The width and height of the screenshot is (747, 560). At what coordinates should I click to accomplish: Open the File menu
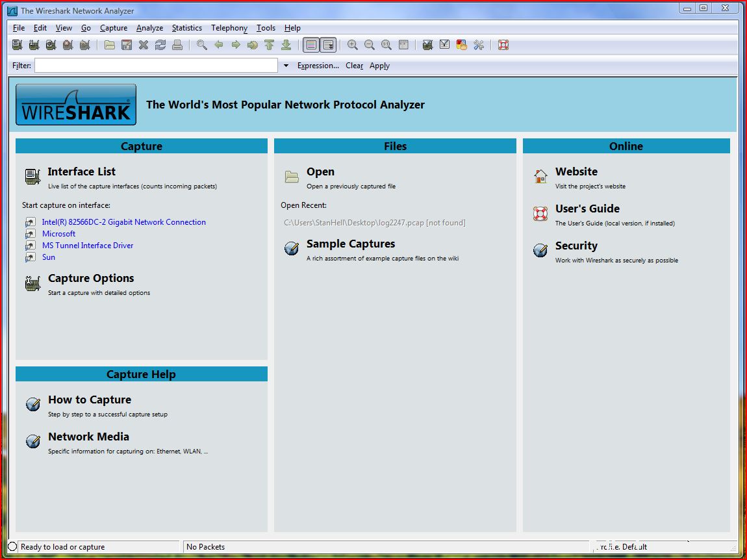coord(19,28)
